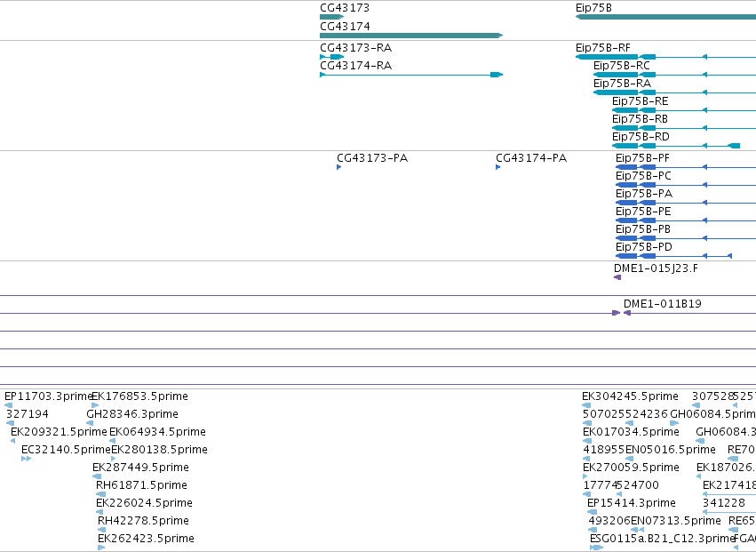Select EST EN07313.5prime
756x552 pixels.
pyautogui.click(x=676, y=522)
